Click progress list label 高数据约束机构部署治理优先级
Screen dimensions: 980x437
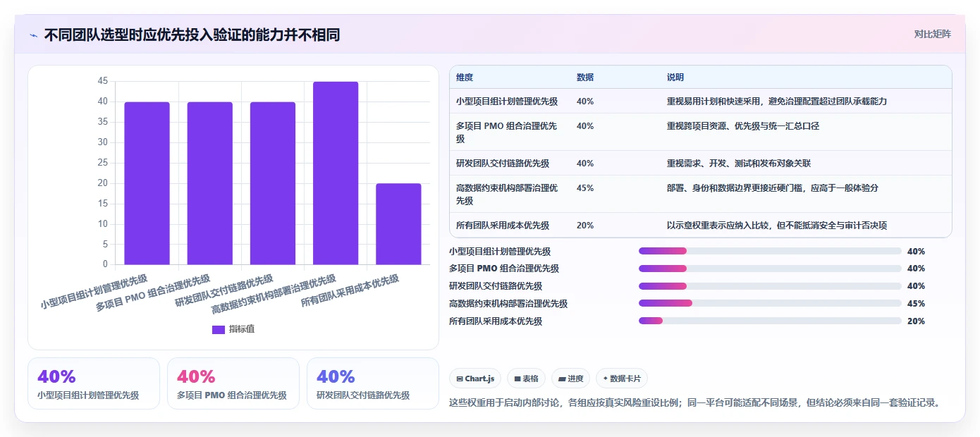508,304
